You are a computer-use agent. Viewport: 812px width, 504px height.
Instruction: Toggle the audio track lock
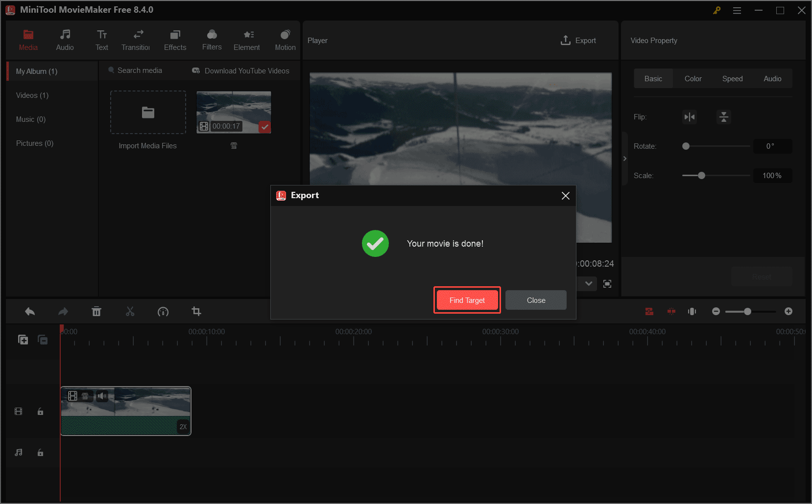40,452
